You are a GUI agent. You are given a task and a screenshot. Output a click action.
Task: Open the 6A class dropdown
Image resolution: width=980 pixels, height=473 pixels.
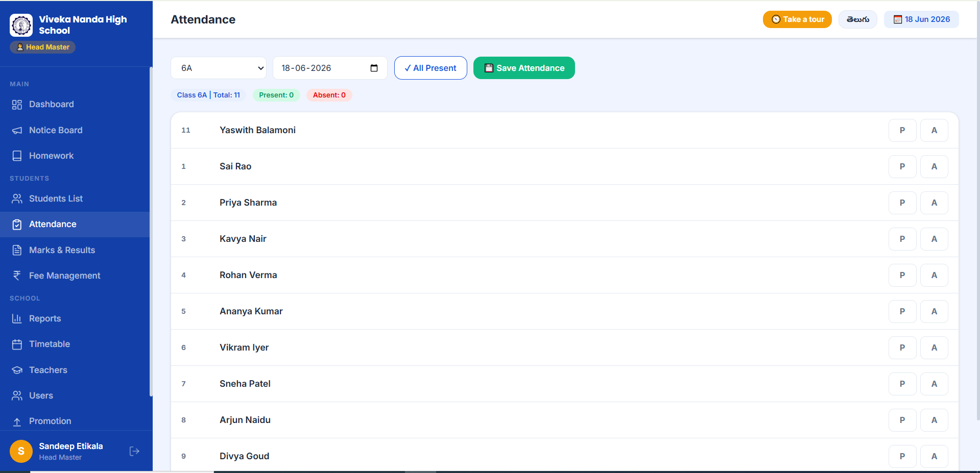[219, 68]
